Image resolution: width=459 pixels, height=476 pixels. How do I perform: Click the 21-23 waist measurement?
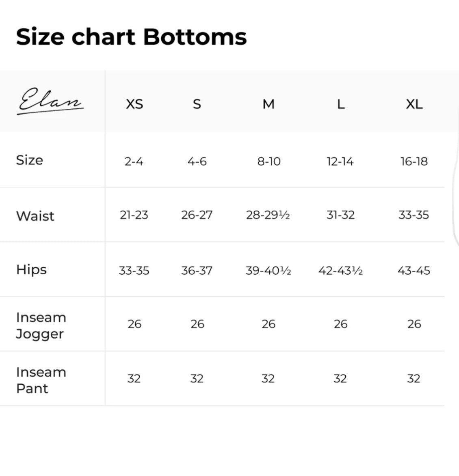(x=134, y=215)
